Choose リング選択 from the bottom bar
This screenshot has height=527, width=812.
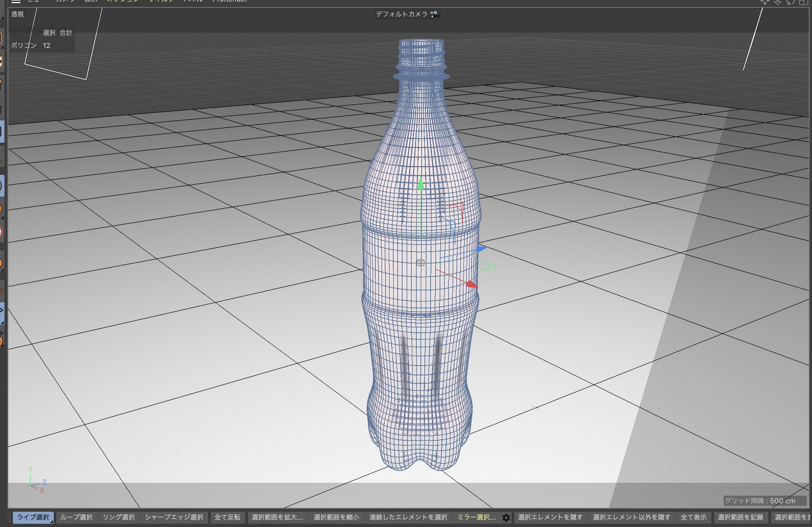[x=119, y=517]
